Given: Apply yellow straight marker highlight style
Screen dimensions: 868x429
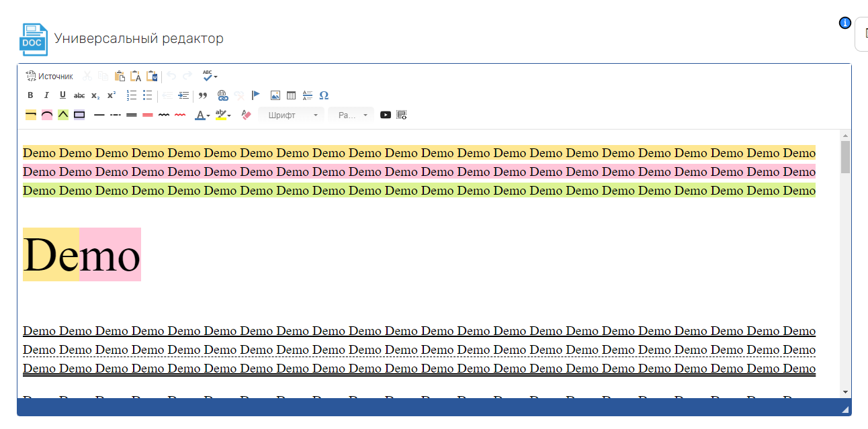Looking at the screenshot, I should pos(30,115).
